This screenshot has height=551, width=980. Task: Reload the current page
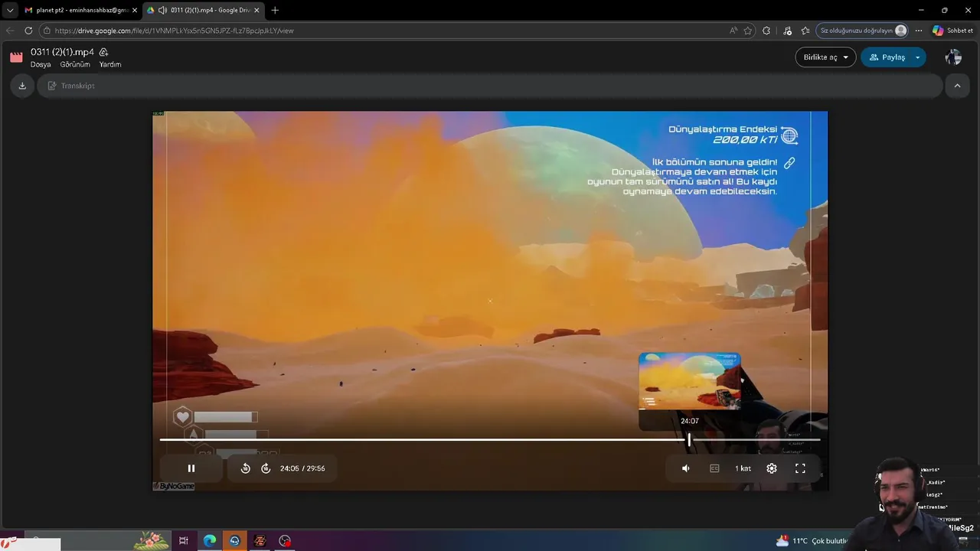[28, 31]
